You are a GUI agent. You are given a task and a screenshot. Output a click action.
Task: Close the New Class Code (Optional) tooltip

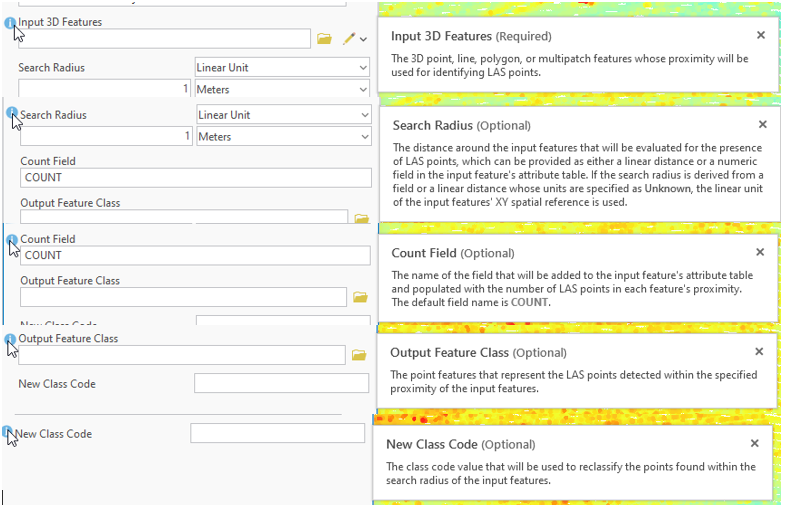pyautogui.click(x=754, y=443)
